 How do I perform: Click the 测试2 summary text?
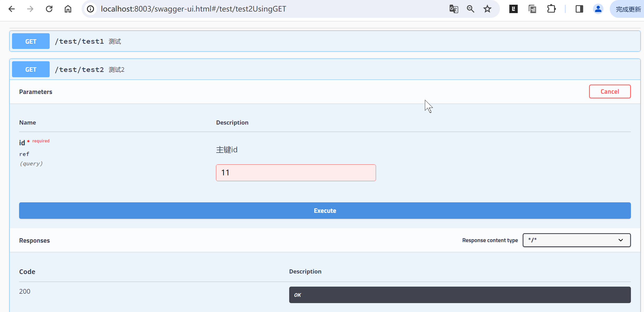pos(117,70)
